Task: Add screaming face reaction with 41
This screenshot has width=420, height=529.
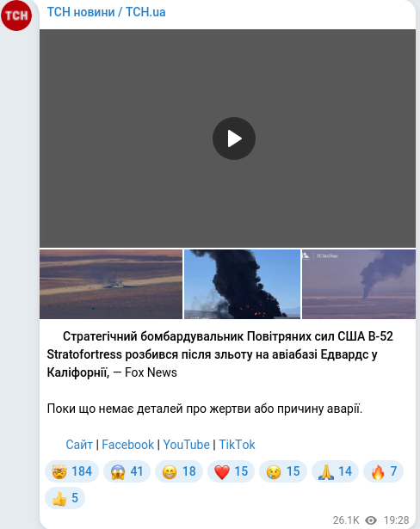Action: coord(127,471)
